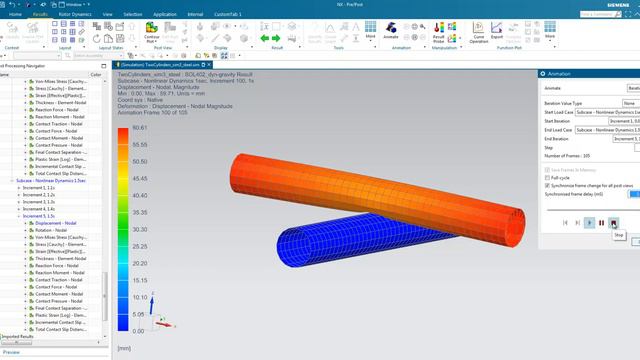Step to the next animation frame
This screenshot has width=640, height=360.
click(x=577, y=223)
